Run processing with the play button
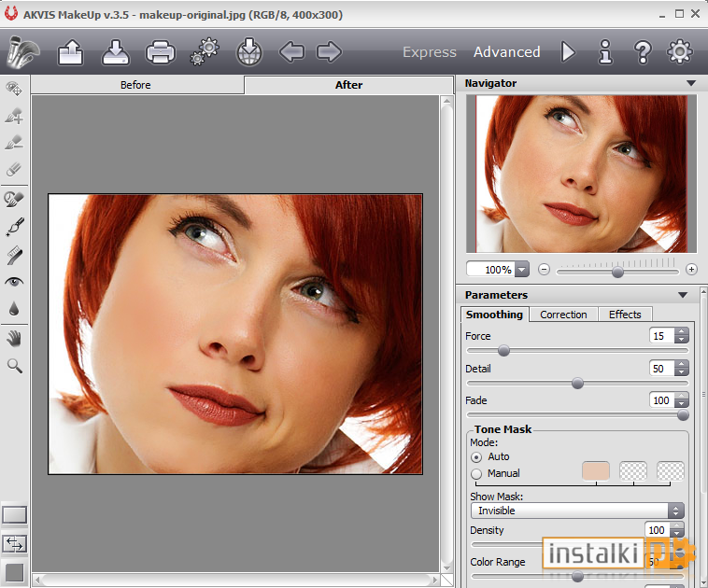 [x=568, y=52]
